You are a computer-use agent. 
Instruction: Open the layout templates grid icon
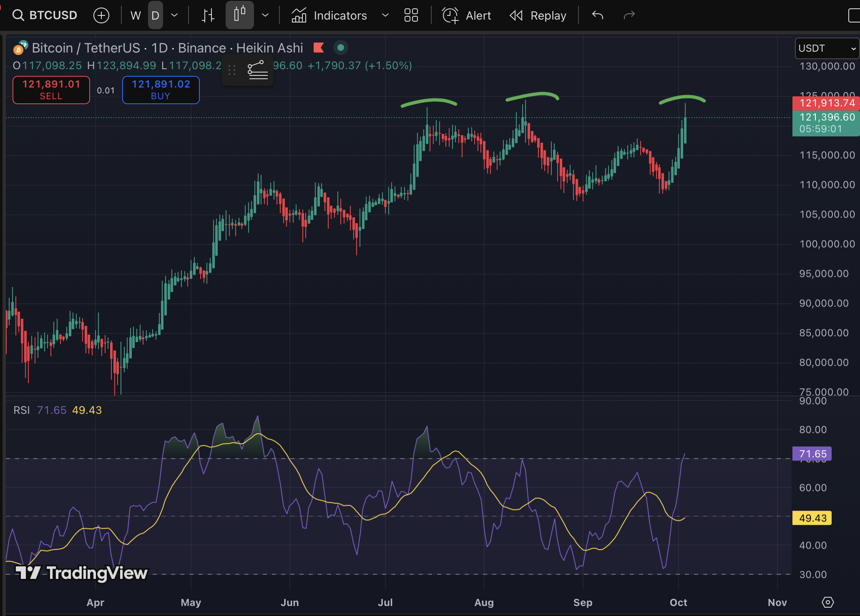[x=411, y=15]
